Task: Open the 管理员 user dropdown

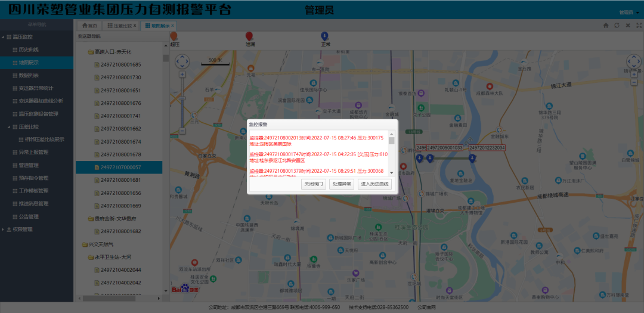Action: click(628, 12)
